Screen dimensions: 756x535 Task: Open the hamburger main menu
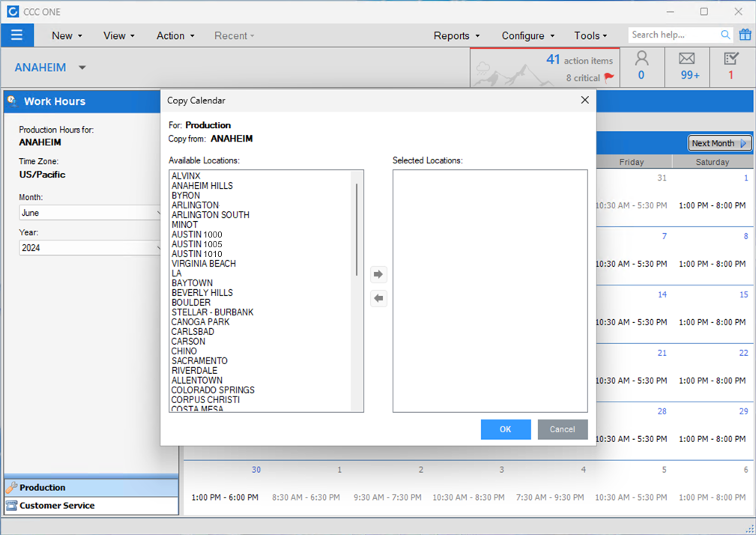(17, 35)
